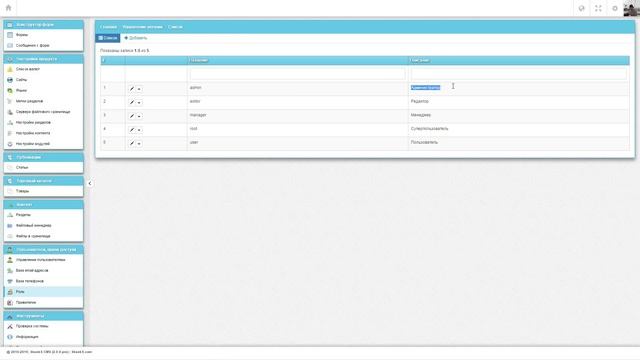Screen dimensions: 640x360
Task: Click the globe icon in top bar
Action: pos(582,8)
